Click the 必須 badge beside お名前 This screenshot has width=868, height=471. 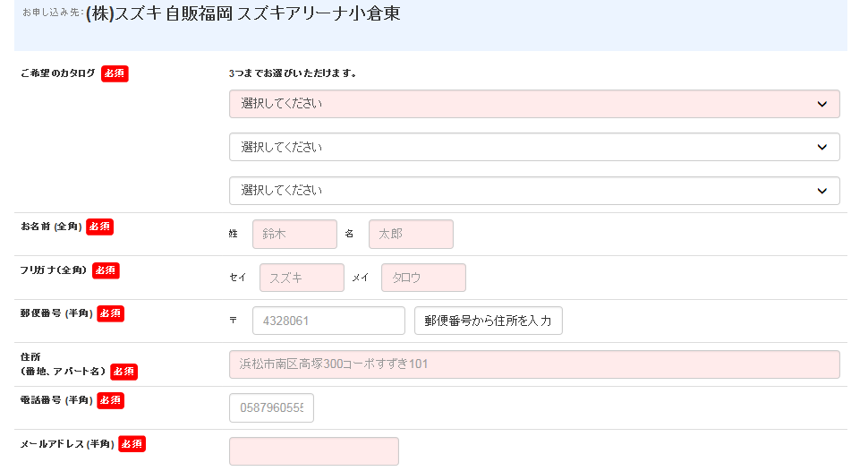pos(99,227)
